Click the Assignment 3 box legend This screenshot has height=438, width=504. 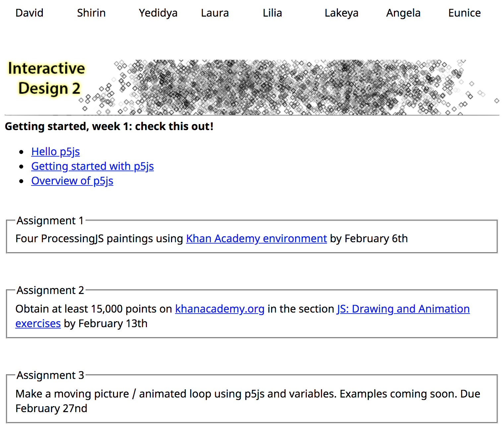[x=50, y=375]
